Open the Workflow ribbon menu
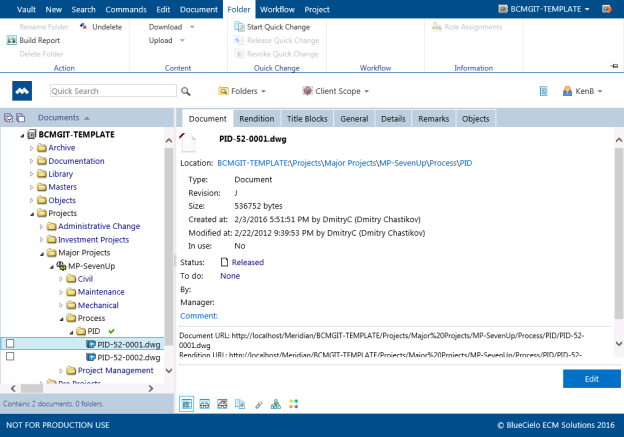The height and width of the screenshot is (437, 624). point(277,8)
